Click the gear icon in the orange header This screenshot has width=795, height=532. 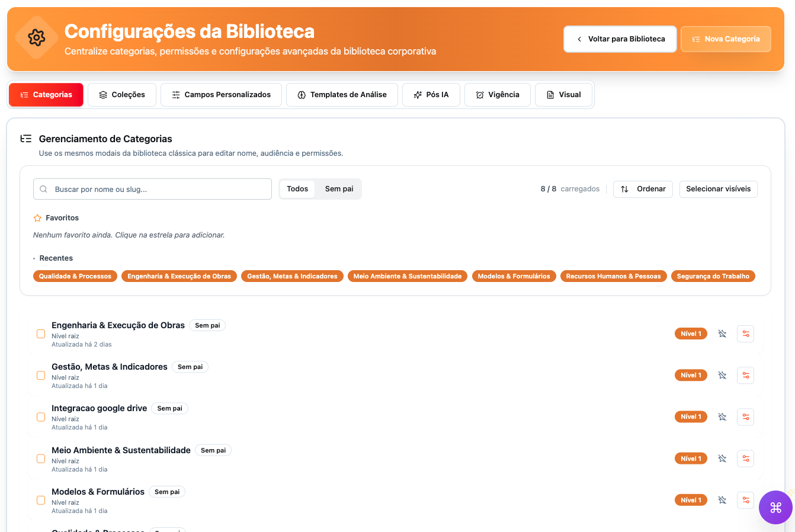tap(36, 38)
